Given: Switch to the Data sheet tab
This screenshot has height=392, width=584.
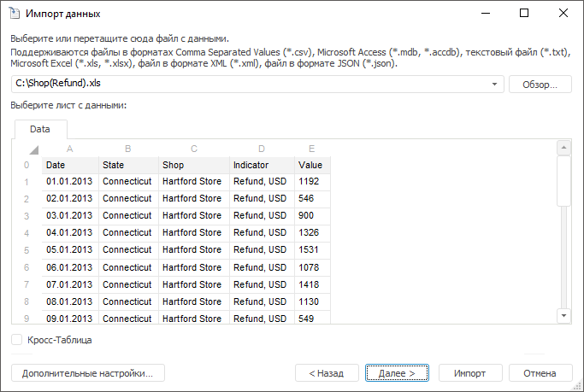Looking at the screenshot, I should [40, 130].
